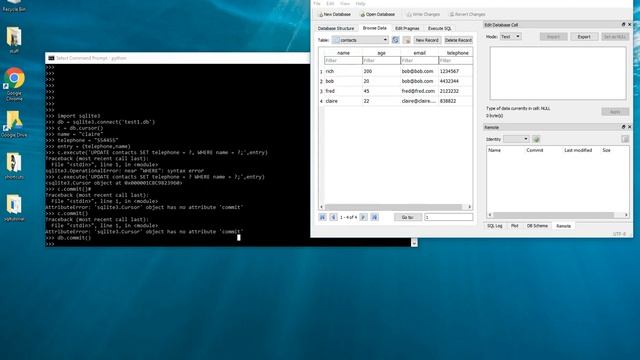Open the Identity dropdown in Remote panel
Viewport: 640px width, 360px height.
[x=516, y=139]
